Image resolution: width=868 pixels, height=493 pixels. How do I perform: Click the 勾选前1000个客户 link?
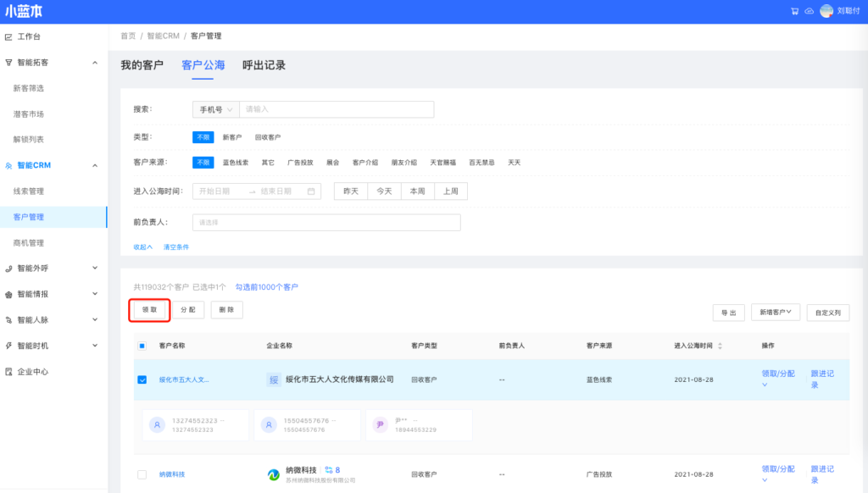(266, 287)
